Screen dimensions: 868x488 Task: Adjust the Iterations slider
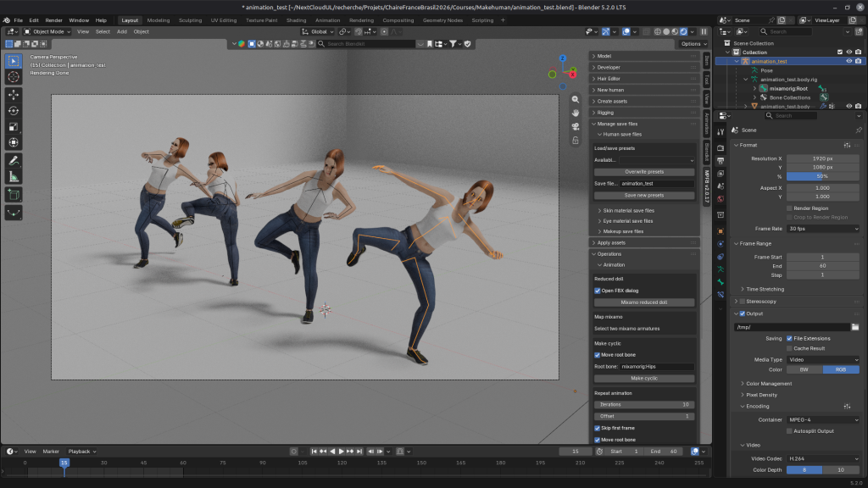tap(644, 404)
